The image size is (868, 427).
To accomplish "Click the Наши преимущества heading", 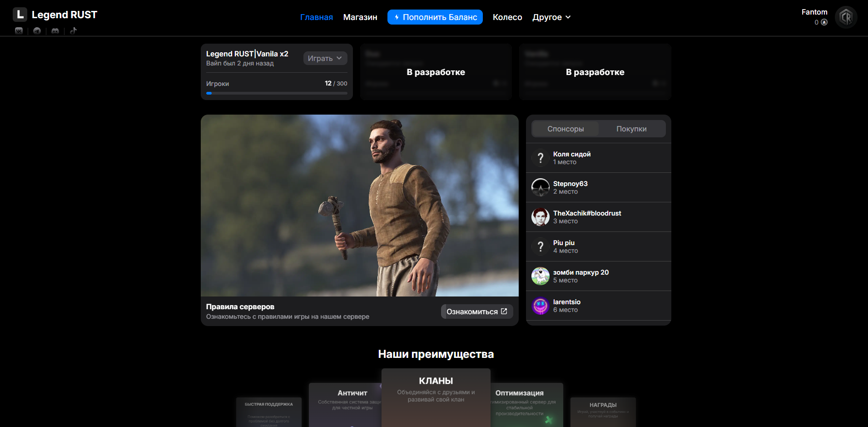I will pos(436,354).
